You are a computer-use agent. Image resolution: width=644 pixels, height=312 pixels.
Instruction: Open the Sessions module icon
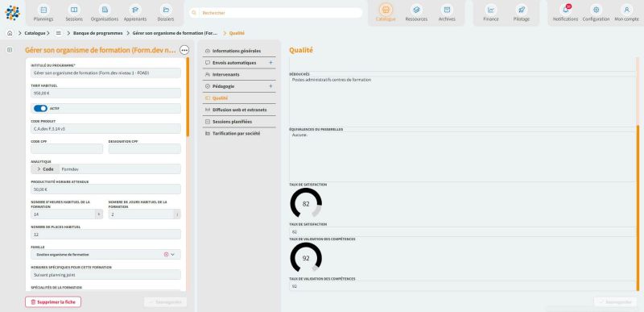74,10
